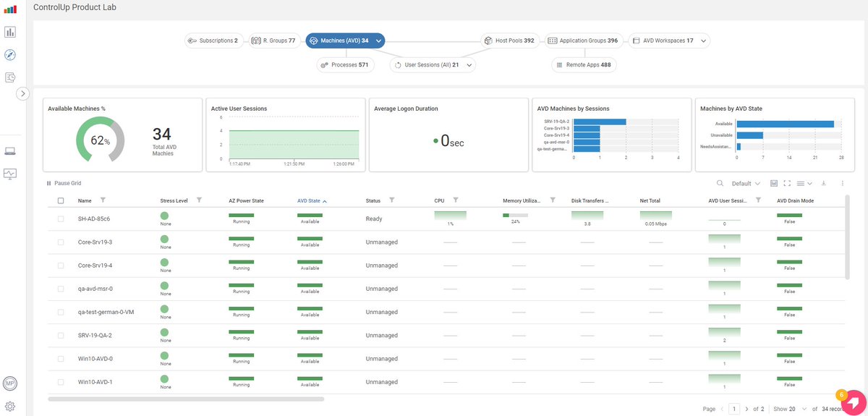Filter the Memory Utilization column
868x416 pixels.
(553, 200)
